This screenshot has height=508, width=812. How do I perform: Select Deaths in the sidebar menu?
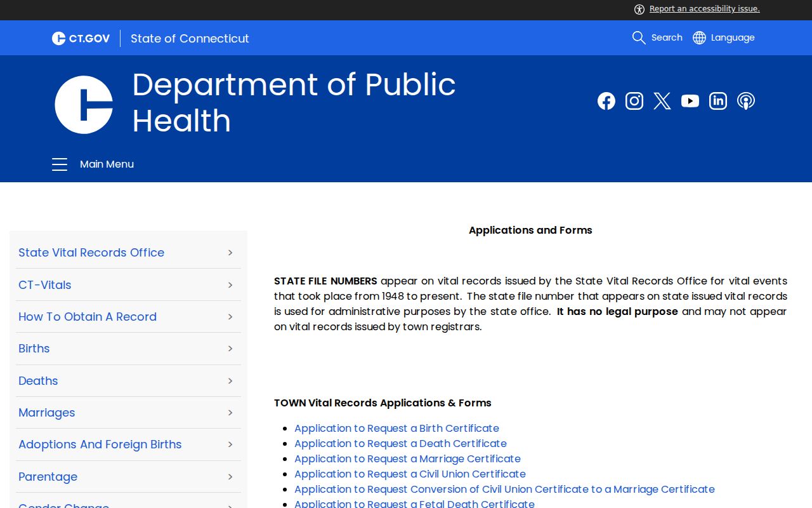[x=38, y=381]
